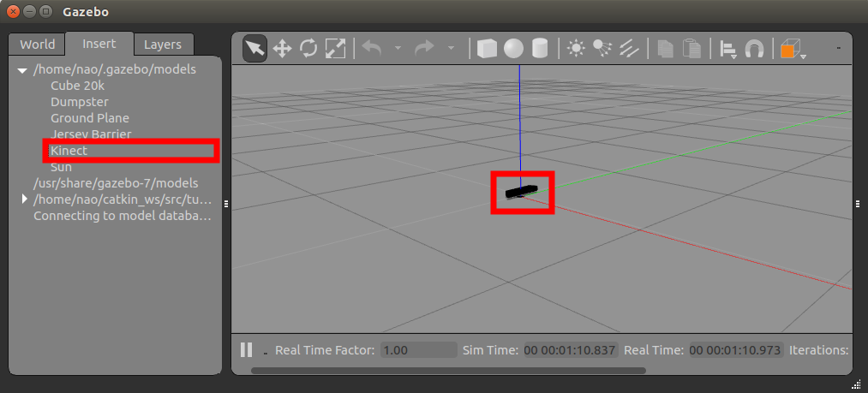Click the left panel splitter handle
Screen dimensions: 868x393
[226, 205]
